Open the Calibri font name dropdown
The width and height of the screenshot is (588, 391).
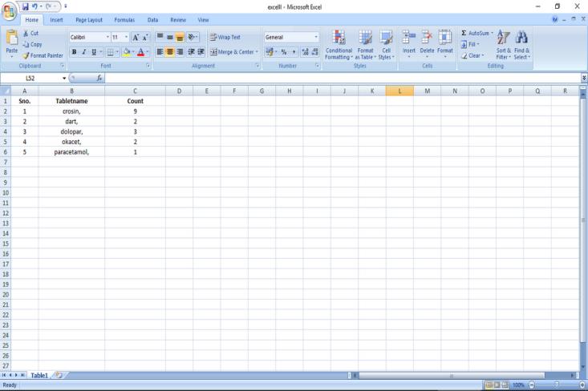click(108, 37)
